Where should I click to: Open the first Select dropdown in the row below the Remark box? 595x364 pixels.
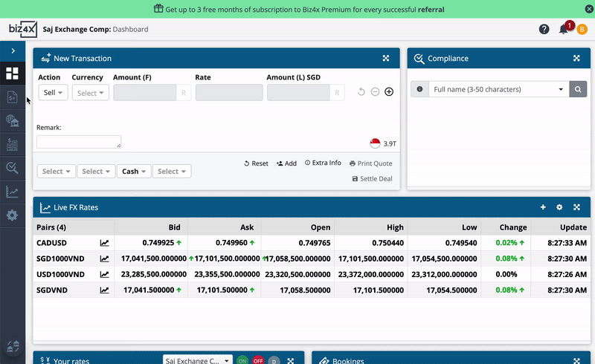pyautogui.click(x=57, y=172)
